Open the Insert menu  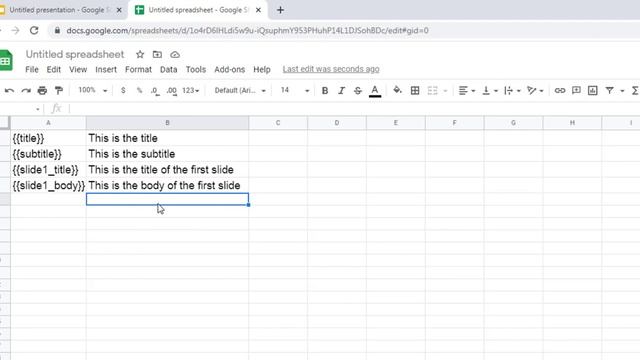point(106,69)
